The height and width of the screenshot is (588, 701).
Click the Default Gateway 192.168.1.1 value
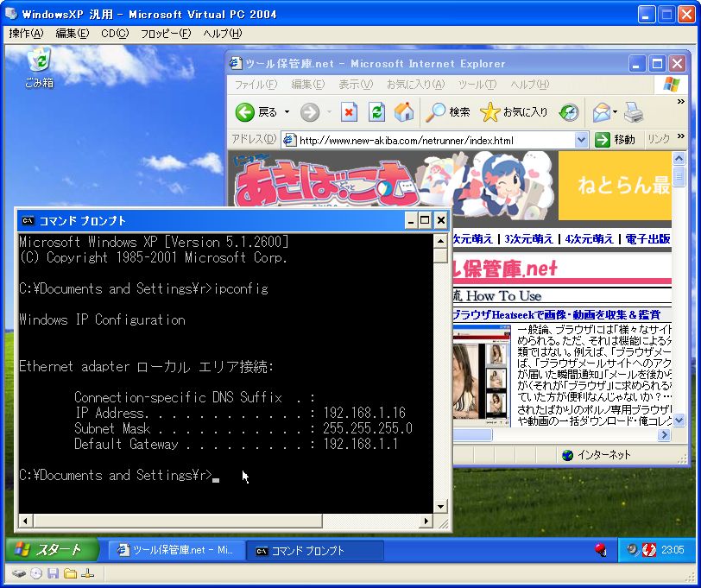click(x=360, y=444)
